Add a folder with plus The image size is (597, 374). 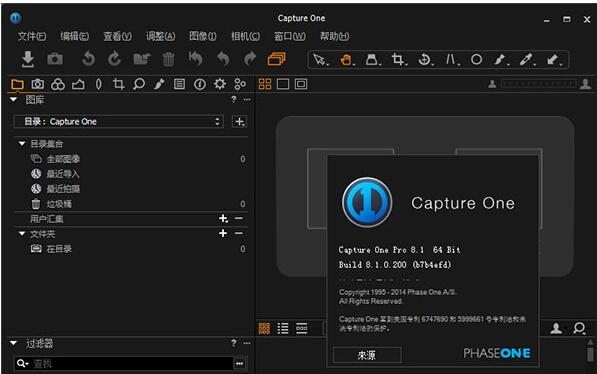coord(223,233)
